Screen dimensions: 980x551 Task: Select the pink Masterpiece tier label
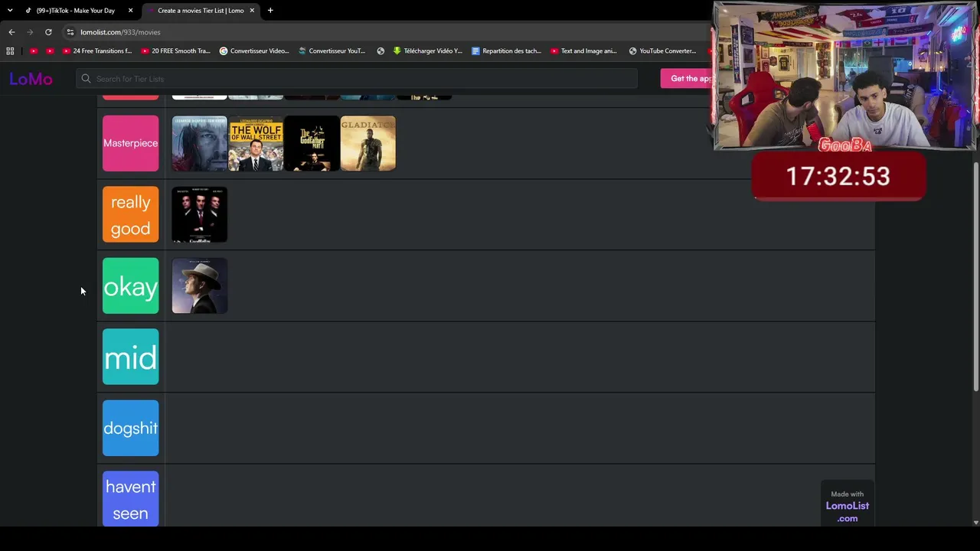click(x=131, y=143)
